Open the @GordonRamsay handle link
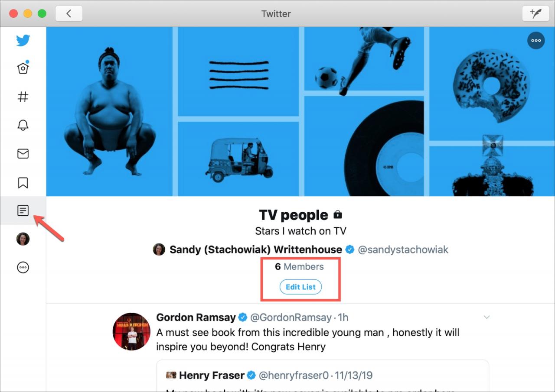Image resolution: width=555 pixels, height=392 pixels. pyautogui.click(x=291, y=317)
